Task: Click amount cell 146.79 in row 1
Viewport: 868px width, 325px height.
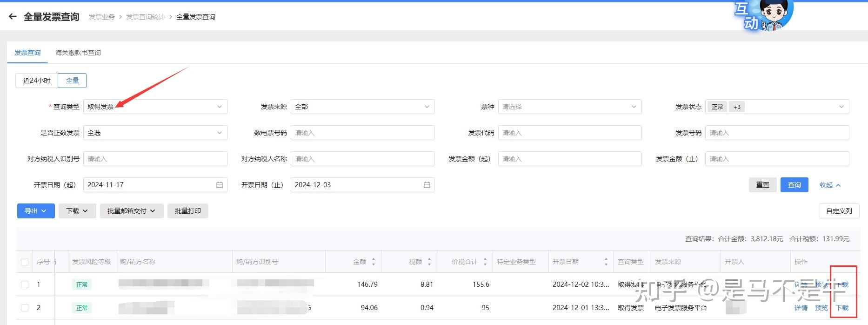Action: (367, 284)
